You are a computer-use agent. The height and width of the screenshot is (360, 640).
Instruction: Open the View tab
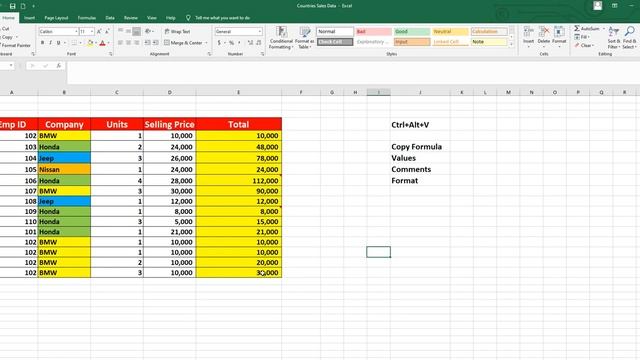[152, 18]
